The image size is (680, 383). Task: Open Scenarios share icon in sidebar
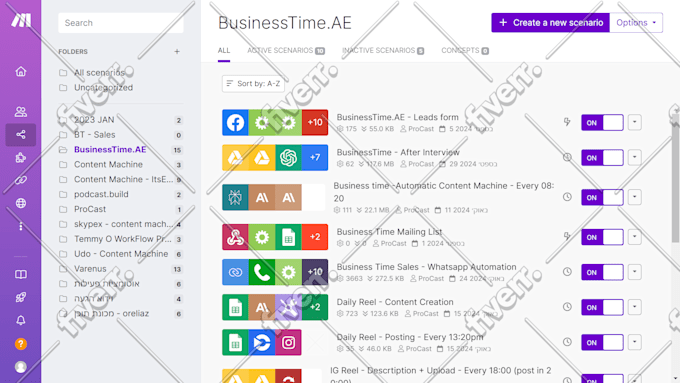coord(21,134)
